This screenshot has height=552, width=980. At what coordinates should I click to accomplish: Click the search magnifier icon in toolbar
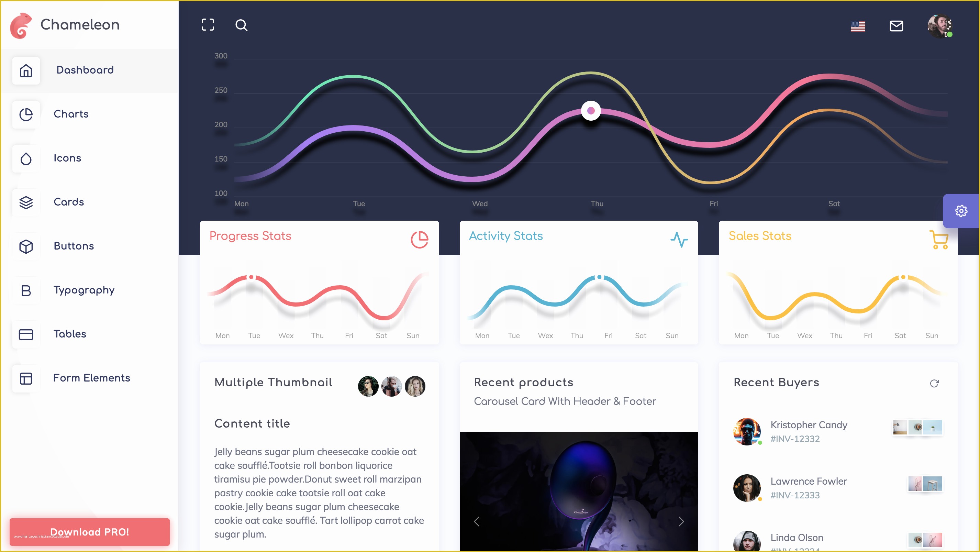(241, 25)
